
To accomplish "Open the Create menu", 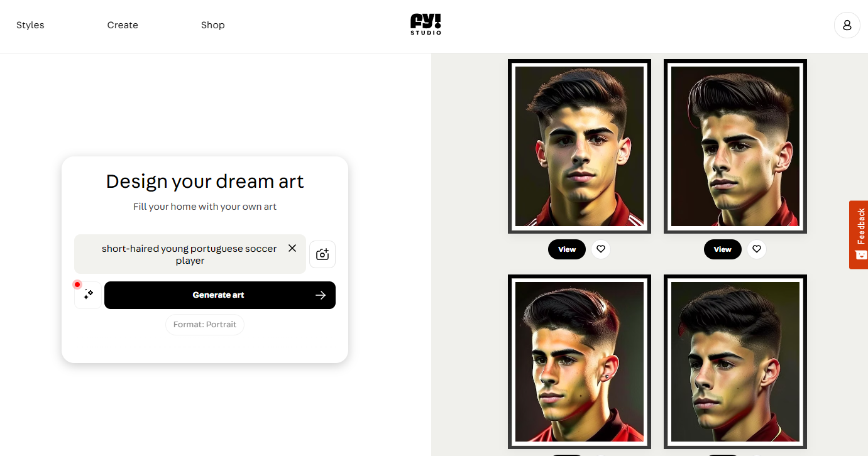I will (x=123, y=25).
